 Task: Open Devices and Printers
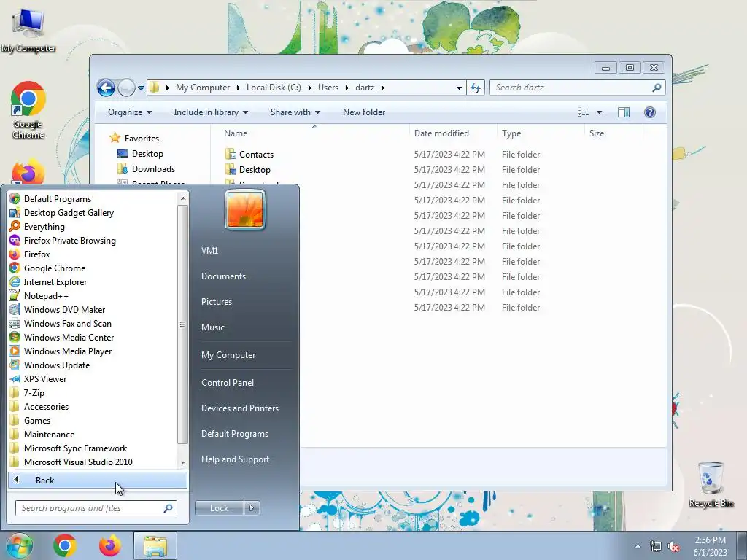coord(239,408)
